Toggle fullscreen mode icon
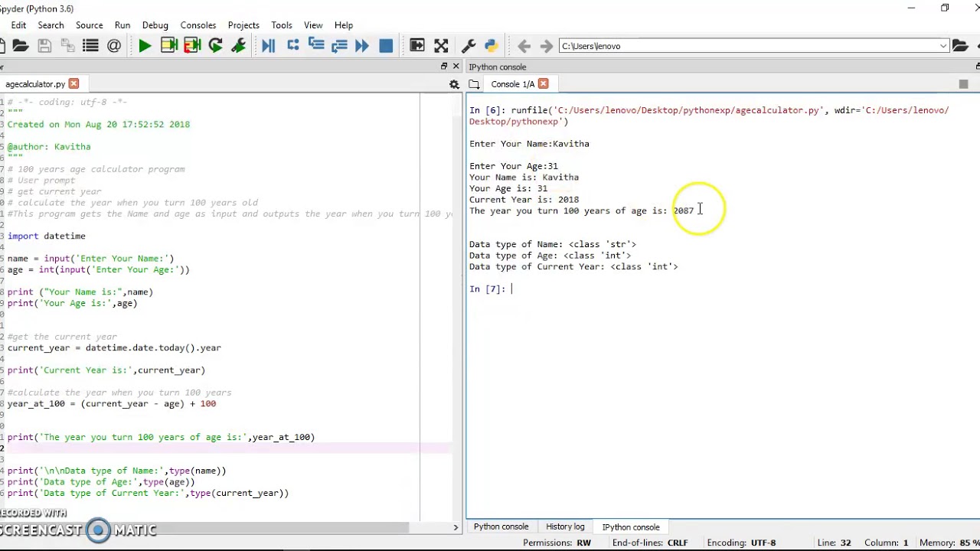This screenshot has height=551, width=980. tap(441, 46)
